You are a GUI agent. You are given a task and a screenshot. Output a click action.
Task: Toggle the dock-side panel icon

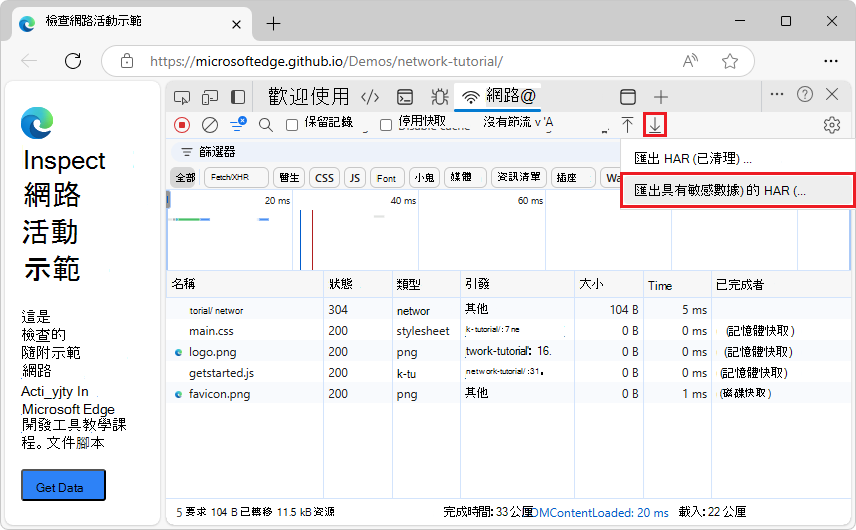point(237,97)
